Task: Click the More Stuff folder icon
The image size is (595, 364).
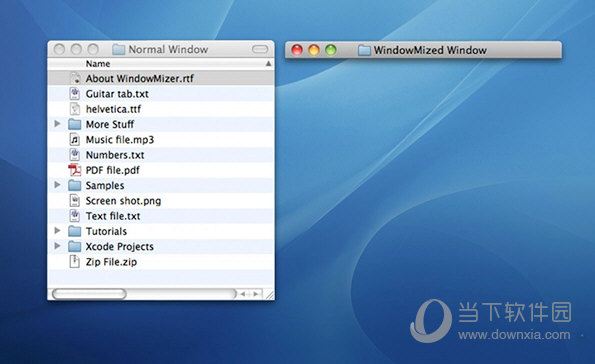Action: click(x=75, y=124)
